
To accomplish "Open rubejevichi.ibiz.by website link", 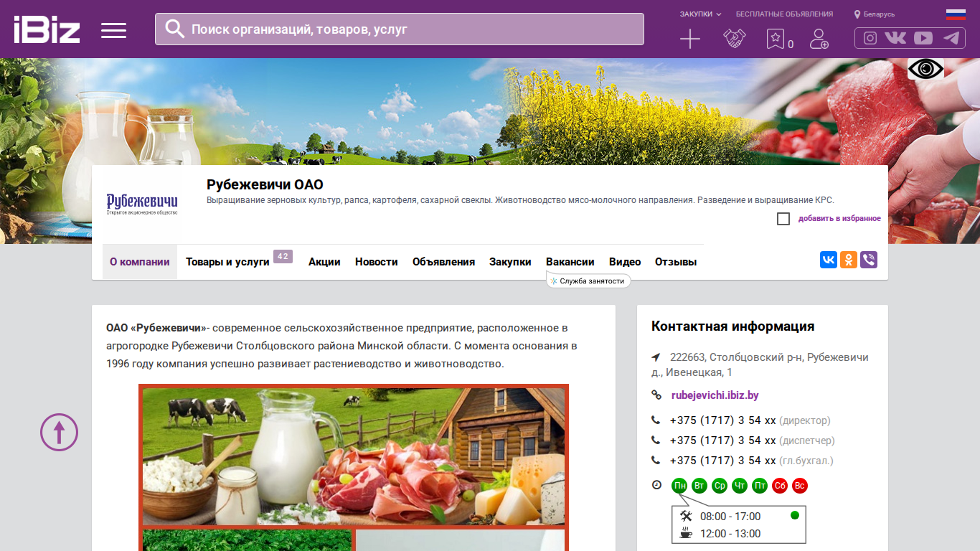I will (715, 395).
